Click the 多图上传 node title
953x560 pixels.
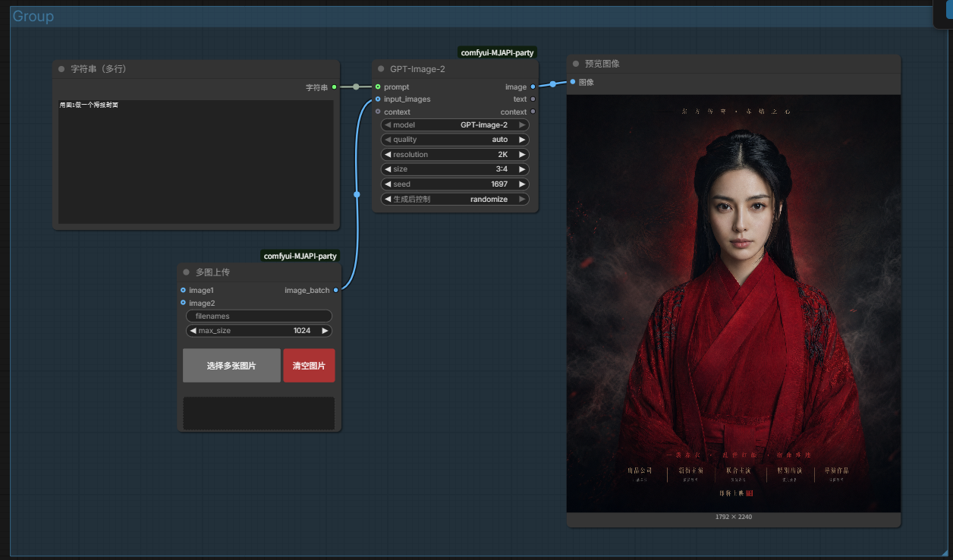[x=212, y=272]
